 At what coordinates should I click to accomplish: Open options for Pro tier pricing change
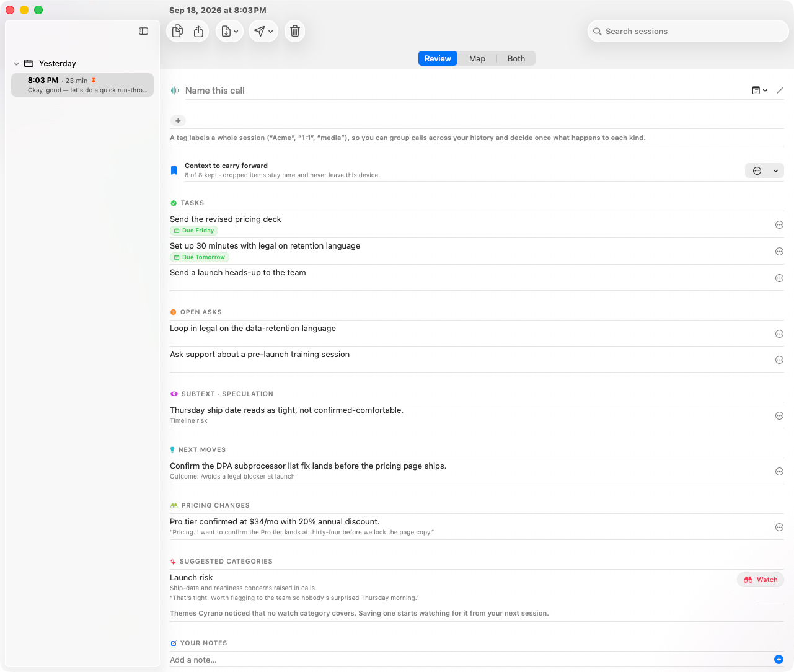pos(779,528)
